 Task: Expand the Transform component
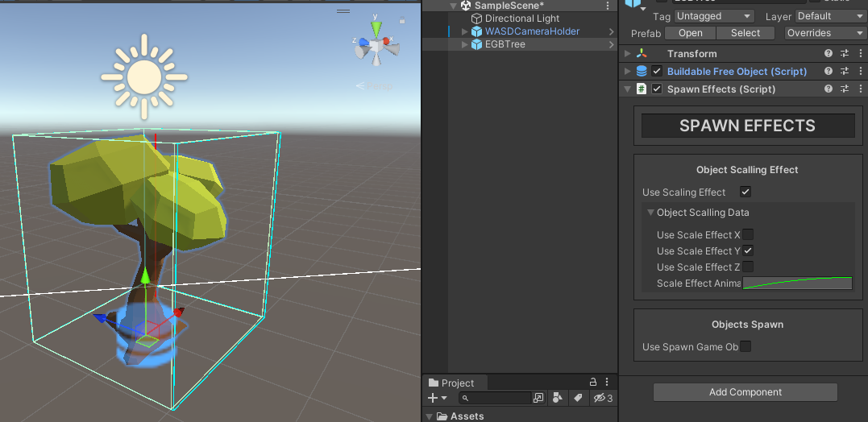627,54
